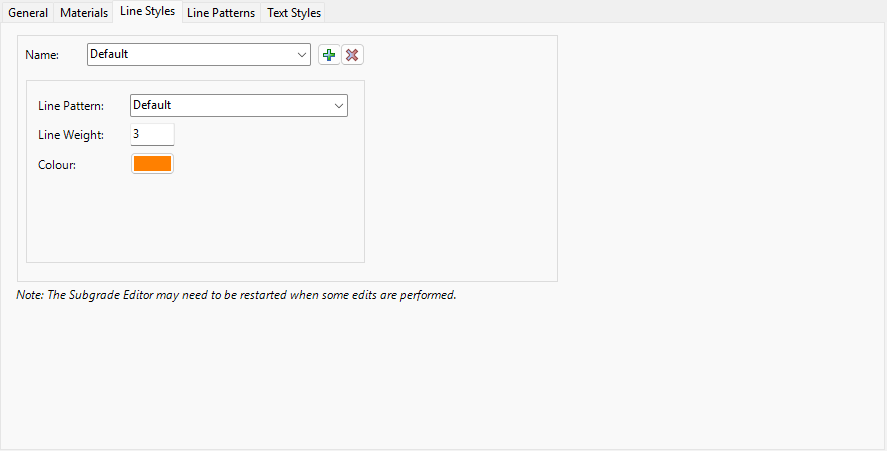Expand the Line Pattern dropdown arrow
The height and width of the screenshot is (451, 887).
339,106
